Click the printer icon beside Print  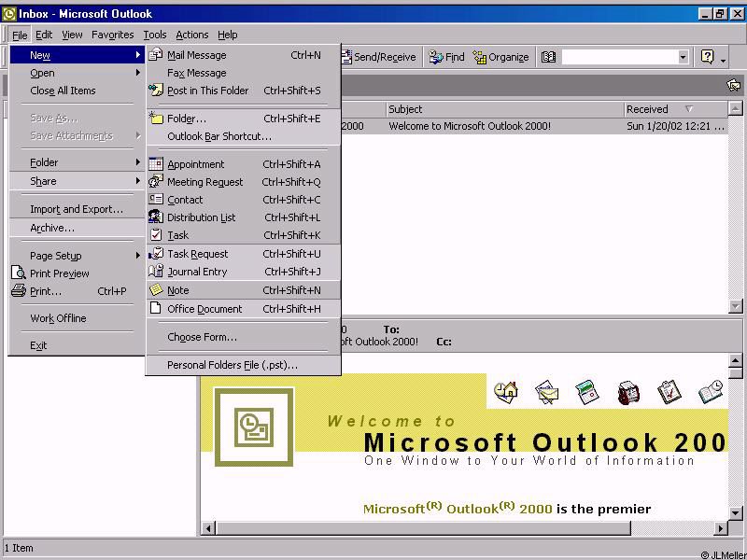19,290
